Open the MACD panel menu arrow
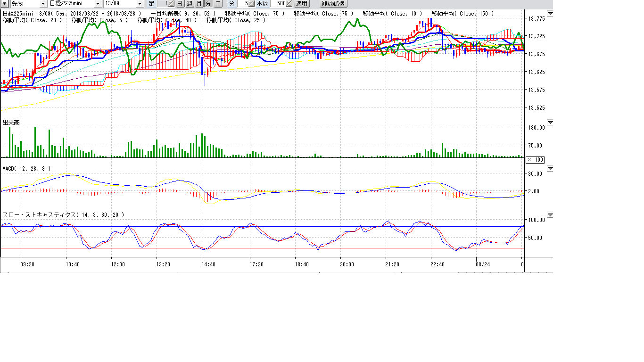 (550, 169)
